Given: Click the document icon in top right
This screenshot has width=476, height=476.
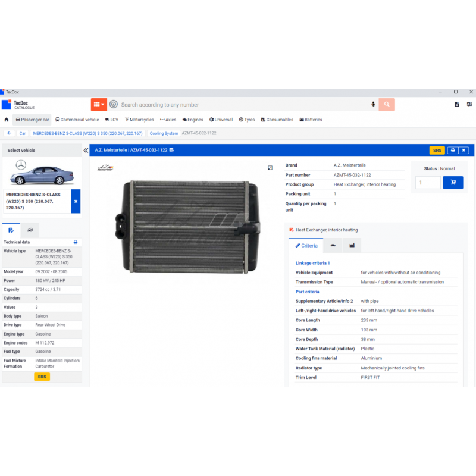Looking at the screenshot, I should 457,104.
